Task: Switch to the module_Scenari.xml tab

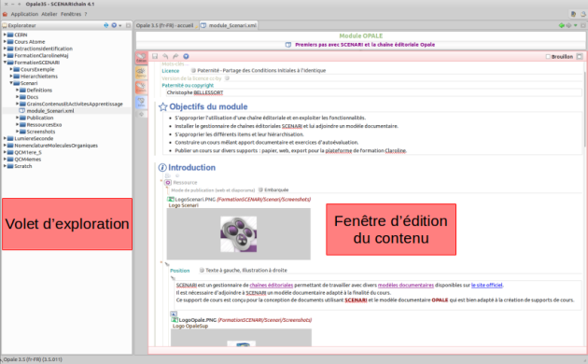Action: pyautogui.click(x=229, y=25)
